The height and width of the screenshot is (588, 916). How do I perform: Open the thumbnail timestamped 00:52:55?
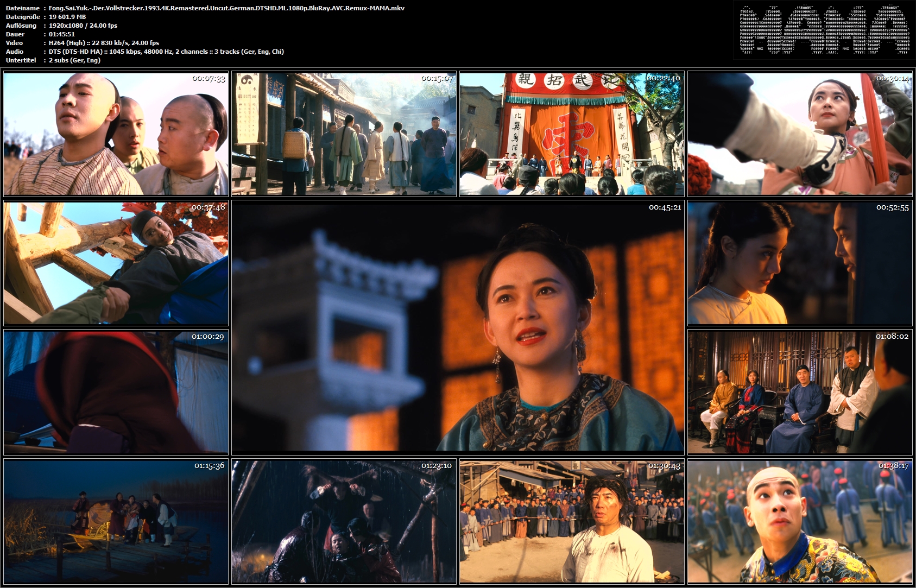coord(800,263)
